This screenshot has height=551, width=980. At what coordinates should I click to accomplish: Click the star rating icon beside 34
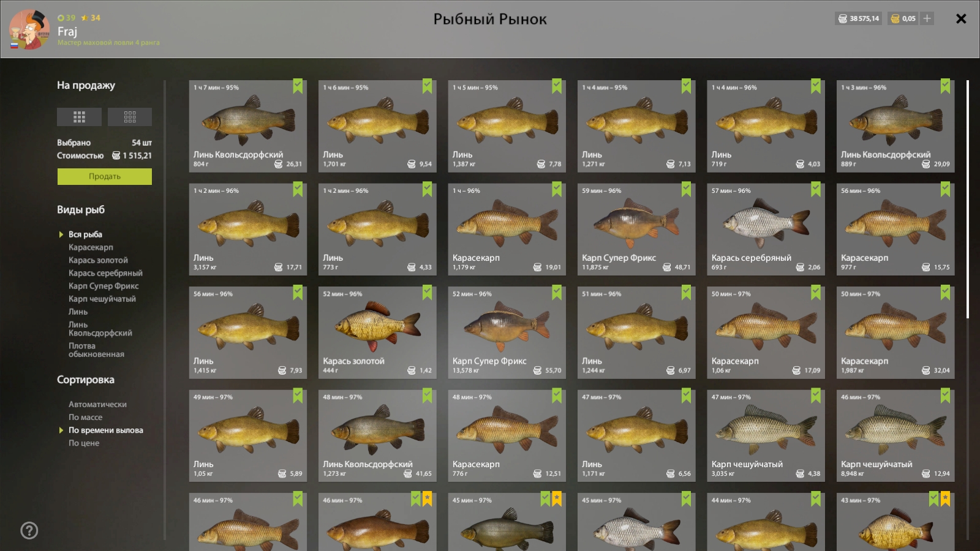pyautogui.click(x=85, y=18)
